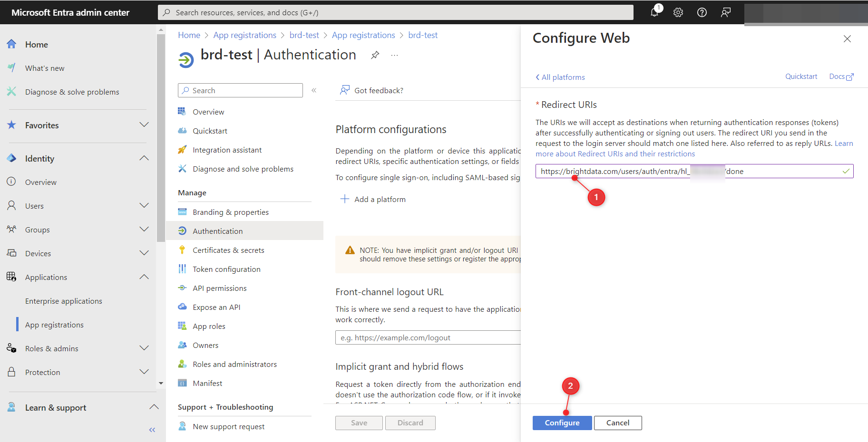
Task: Click the Users person icon
Action: (x=12, y=206)
